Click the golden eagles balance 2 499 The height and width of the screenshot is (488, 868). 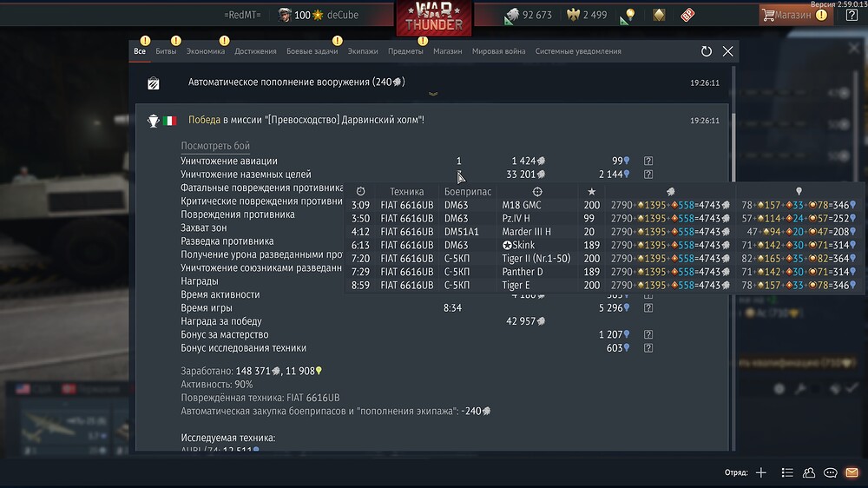pyautogui.click(x=587, y=15)
